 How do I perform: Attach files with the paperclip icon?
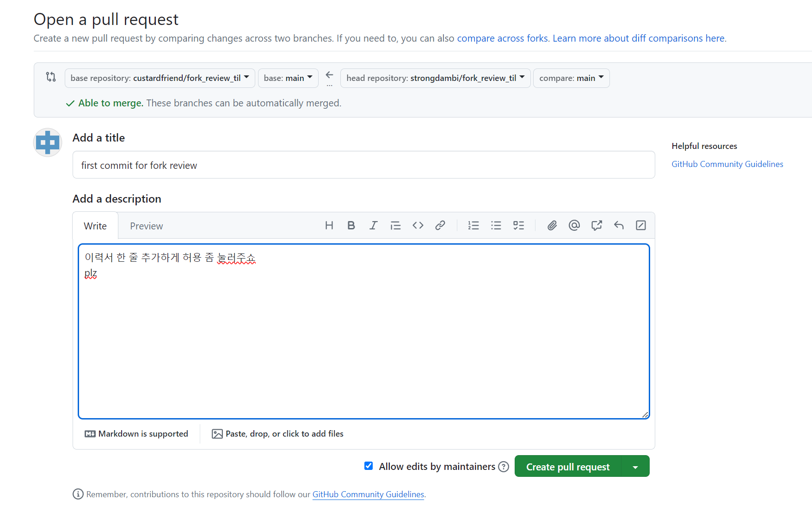(552, 225)
